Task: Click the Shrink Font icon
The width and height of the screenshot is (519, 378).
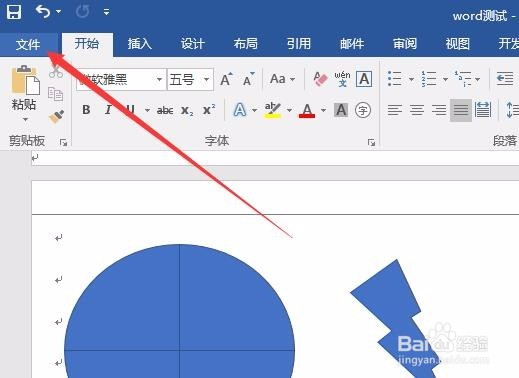Action: tap(249, 79)
